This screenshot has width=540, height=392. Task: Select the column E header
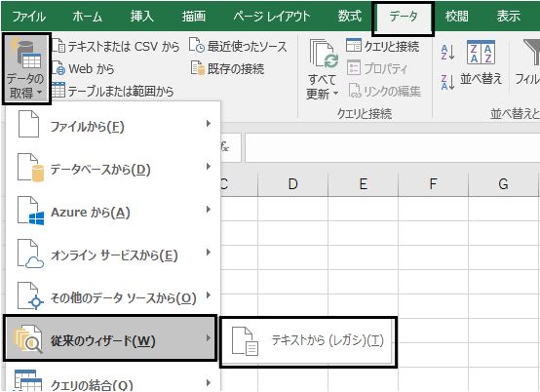click(x=363, y=183)
